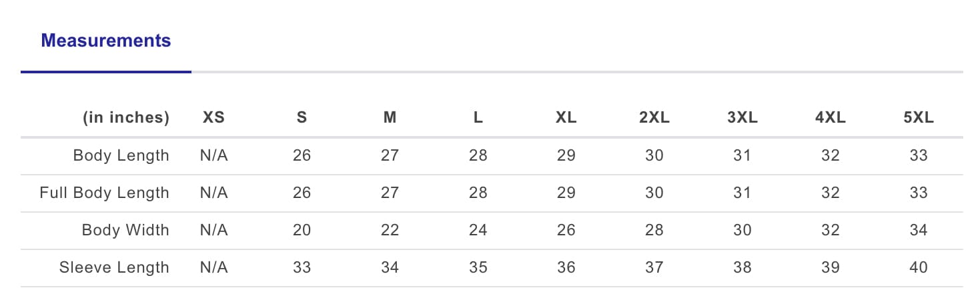Viewport: 980px width, 298px height.
Task: Select the Body Width row label
Action: click(x=125, y=230)
